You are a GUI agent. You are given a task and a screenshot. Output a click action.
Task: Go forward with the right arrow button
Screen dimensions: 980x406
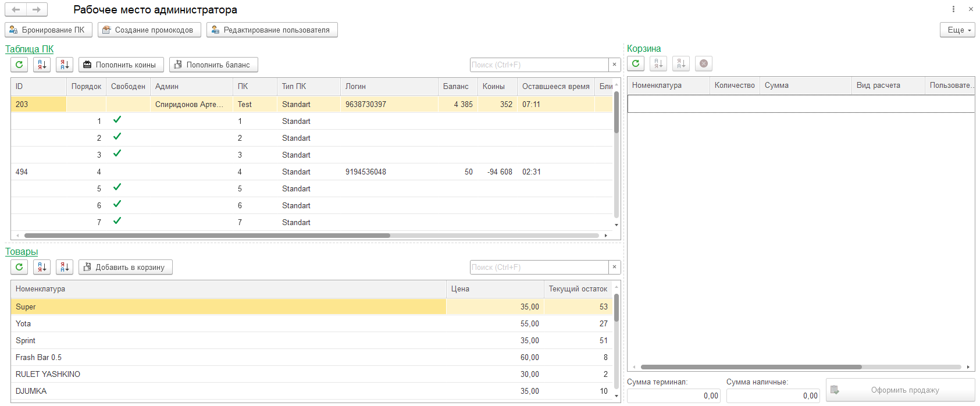pyautogui.click(x=37, y=9)
